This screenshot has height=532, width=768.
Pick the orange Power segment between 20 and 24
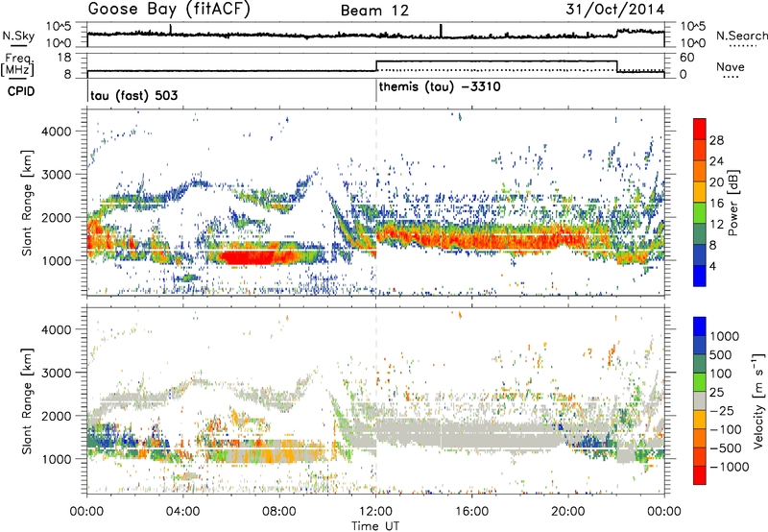coord(700,171)
